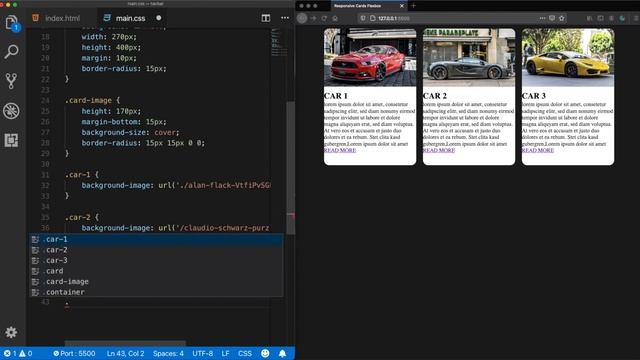Open Source Control view
Screen dimensions: 640x360
11,81
